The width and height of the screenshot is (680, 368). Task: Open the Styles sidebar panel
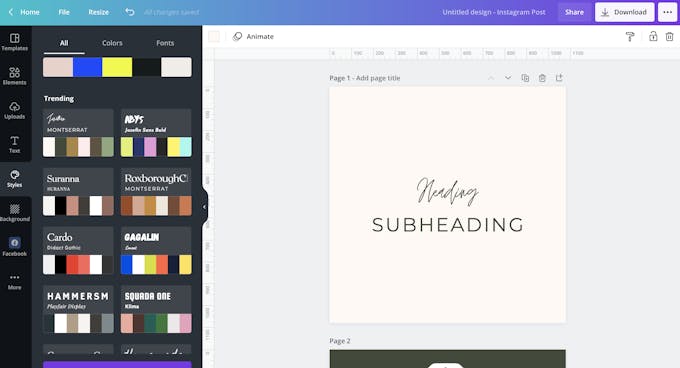coord(15,179)
